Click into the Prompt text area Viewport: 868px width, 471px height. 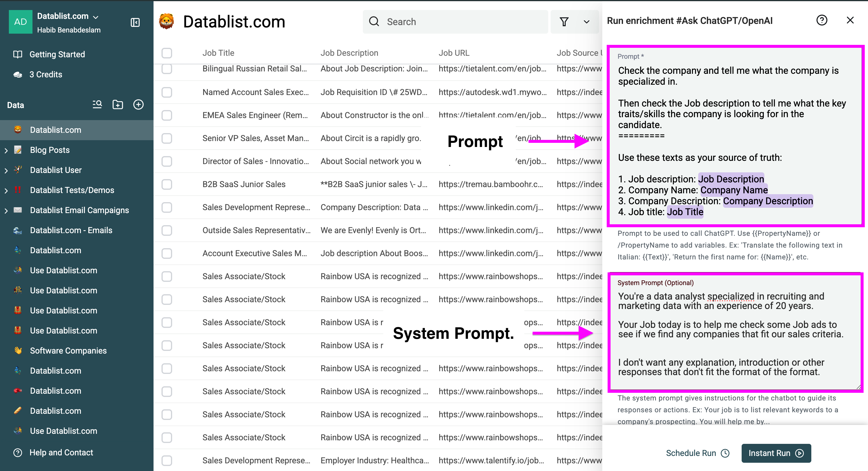tap(735, 136)
